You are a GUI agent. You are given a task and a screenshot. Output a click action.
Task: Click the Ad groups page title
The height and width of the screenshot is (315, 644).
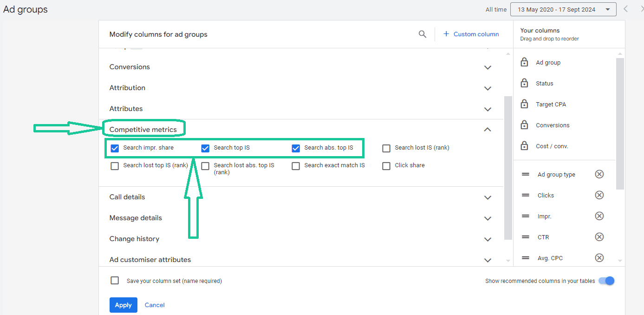point(26,9)
